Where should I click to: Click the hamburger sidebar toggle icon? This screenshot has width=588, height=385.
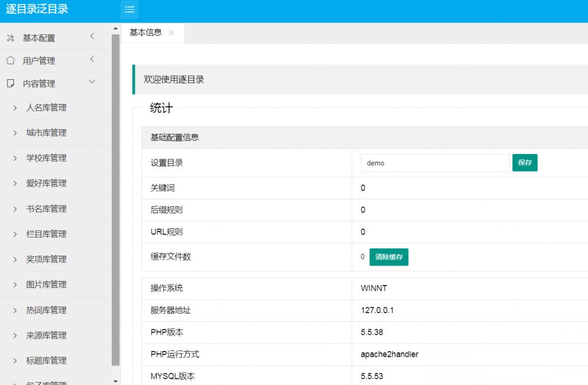coord(129,9)
